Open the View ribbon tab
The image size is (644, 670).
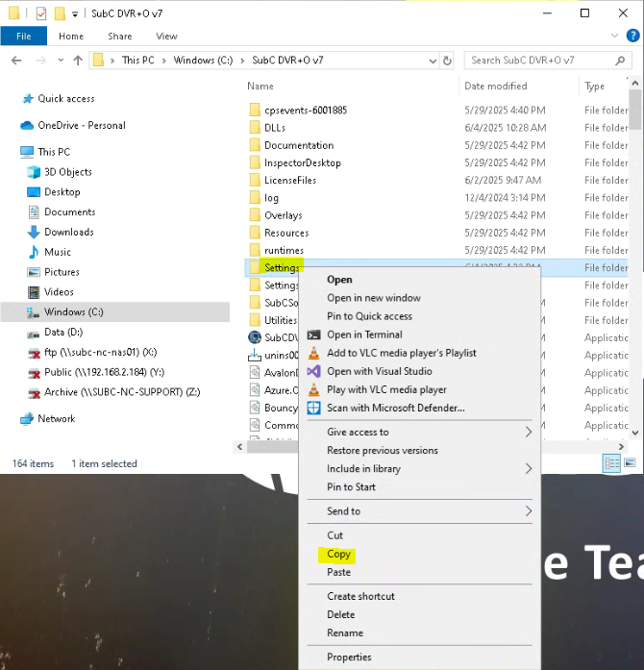coord(166,37)
